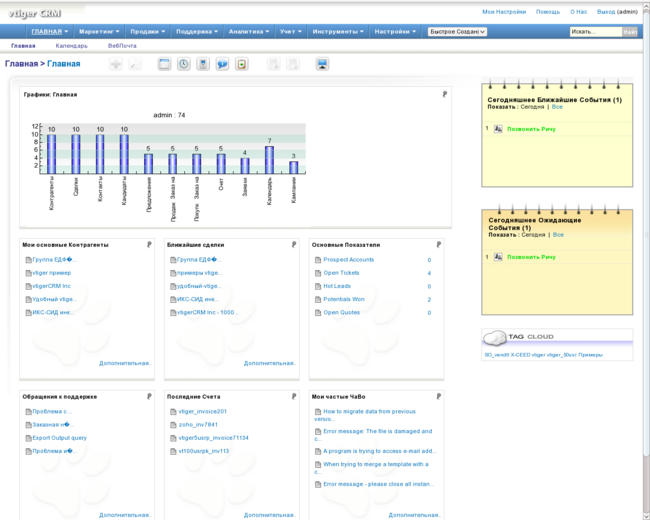Switch to the Календарь sub-tab
The width and height of the screenshot is (650, 520).
tap(71, 46)
